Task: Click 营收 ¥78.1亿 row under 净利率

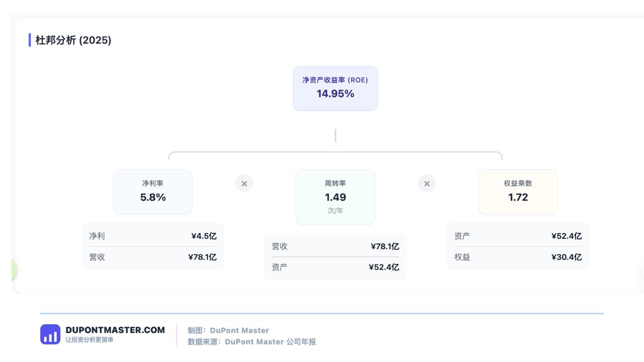Action: coord(153,257)
